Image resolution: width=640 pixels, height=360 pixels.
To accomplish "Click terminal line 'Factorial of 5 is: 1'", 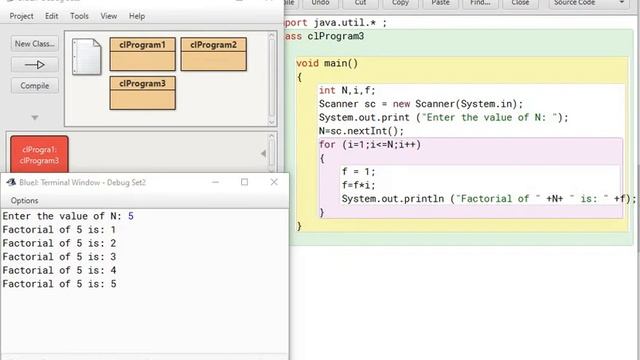I will [59, 230].
